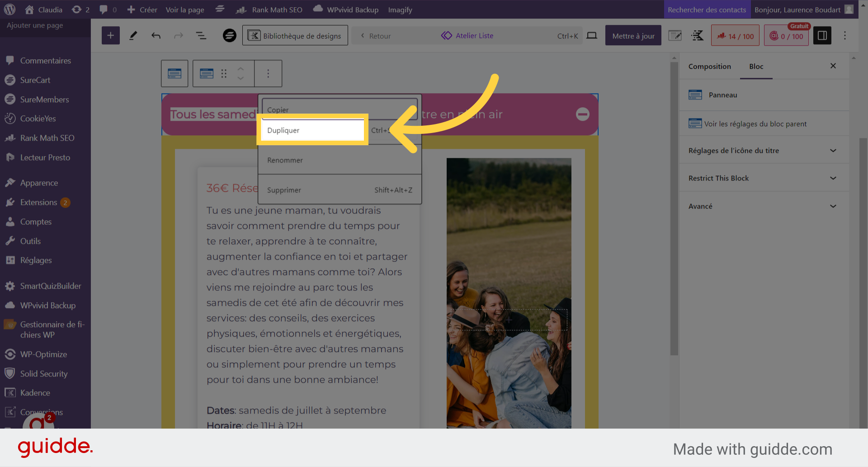This screenshot has height=467, width=868.
Task: Open the Atelier Liste document title
Action: coord(467,36)
